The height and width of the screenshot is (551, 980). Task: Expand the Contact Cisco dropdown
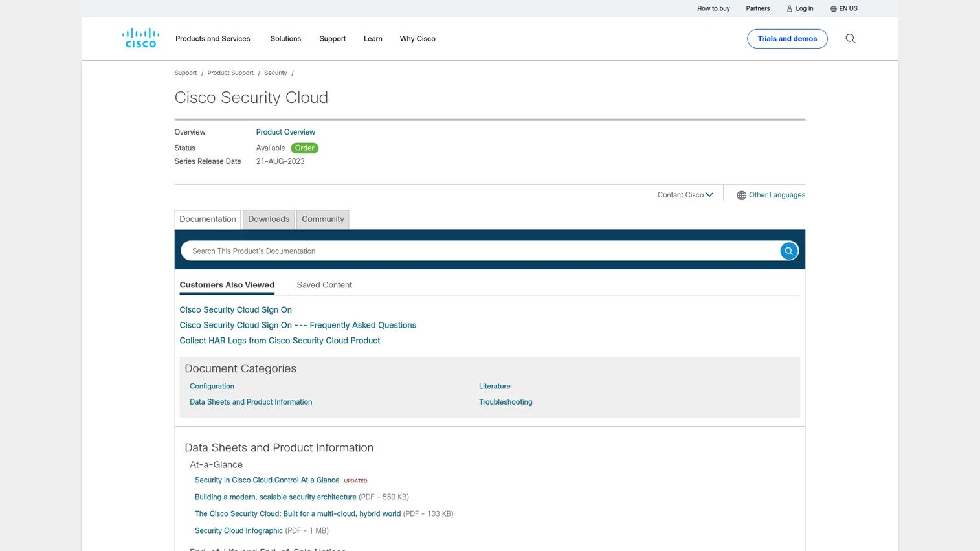coord(685,195)
